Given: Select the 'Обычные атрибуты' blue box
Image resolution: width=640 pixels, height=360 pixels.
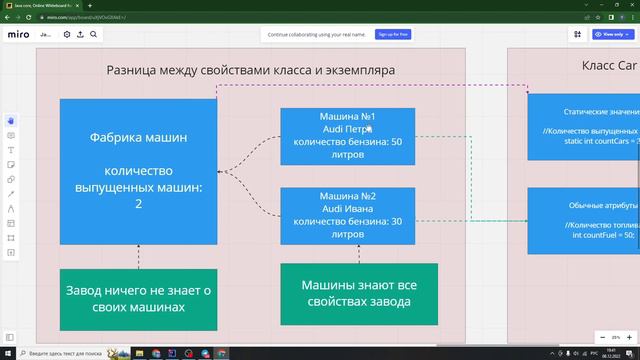Looking at the screenshot, I should click(x=584, y=221).
